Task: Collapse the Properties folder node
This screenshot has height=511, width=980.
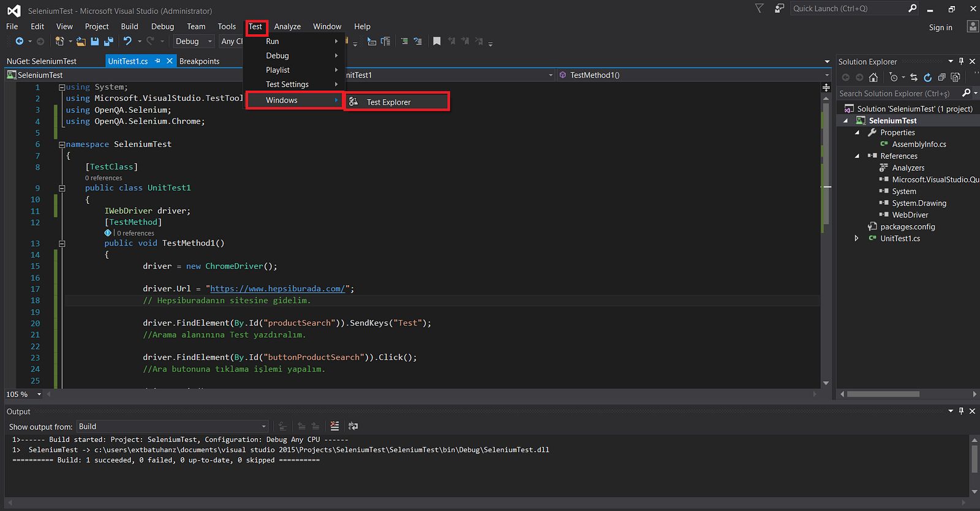Action: click(x=858, y=132)
